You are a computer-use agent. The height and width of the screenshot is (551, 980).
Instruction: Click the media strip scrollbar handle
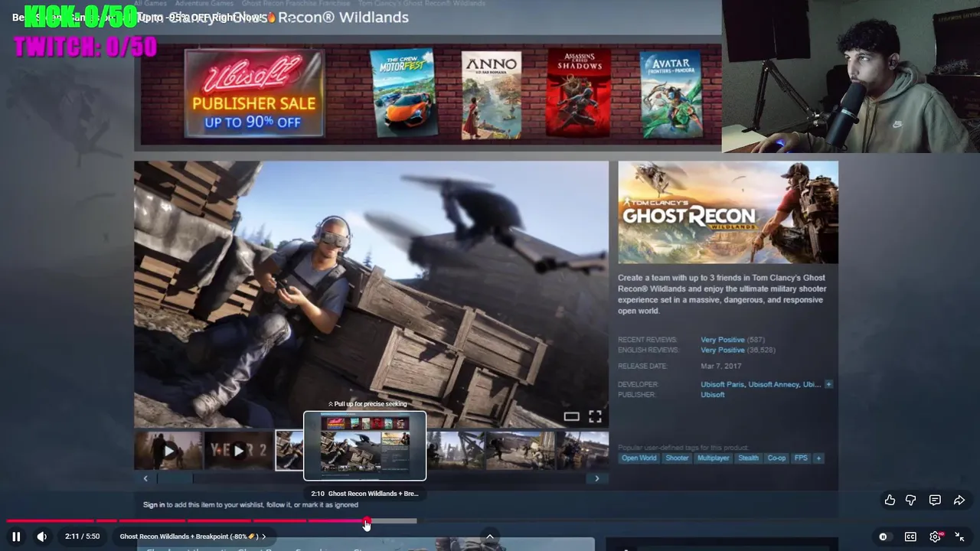click(x=175, y=478)
